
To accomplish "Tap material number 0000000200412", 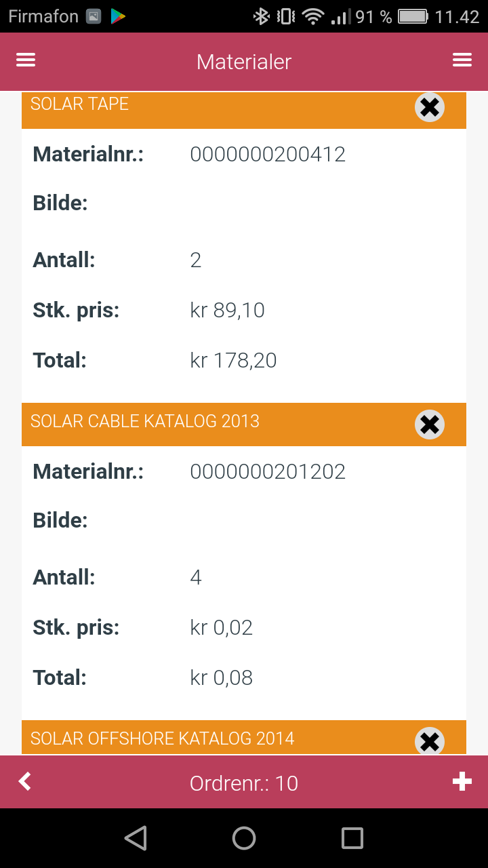I will tap(268, 155).
